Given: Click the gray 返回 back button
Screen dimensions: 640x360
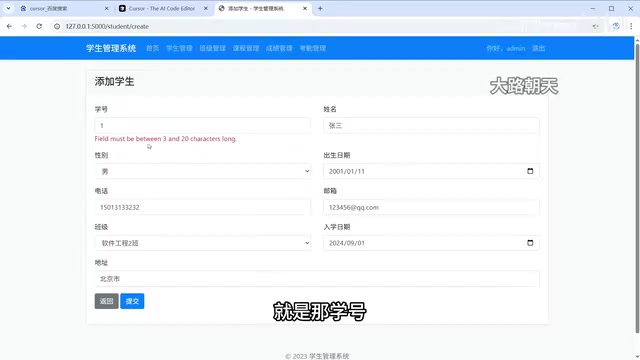Looking at the screenshot, I should [x=107, y=301].
